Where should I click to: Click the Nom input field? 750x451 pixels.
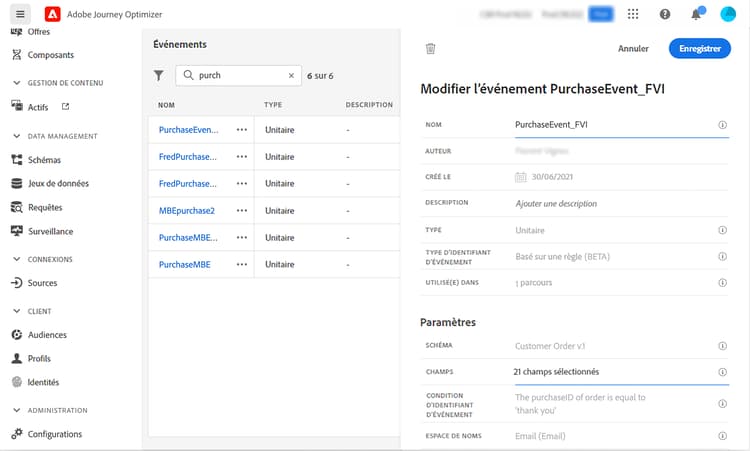click(610, 125)
